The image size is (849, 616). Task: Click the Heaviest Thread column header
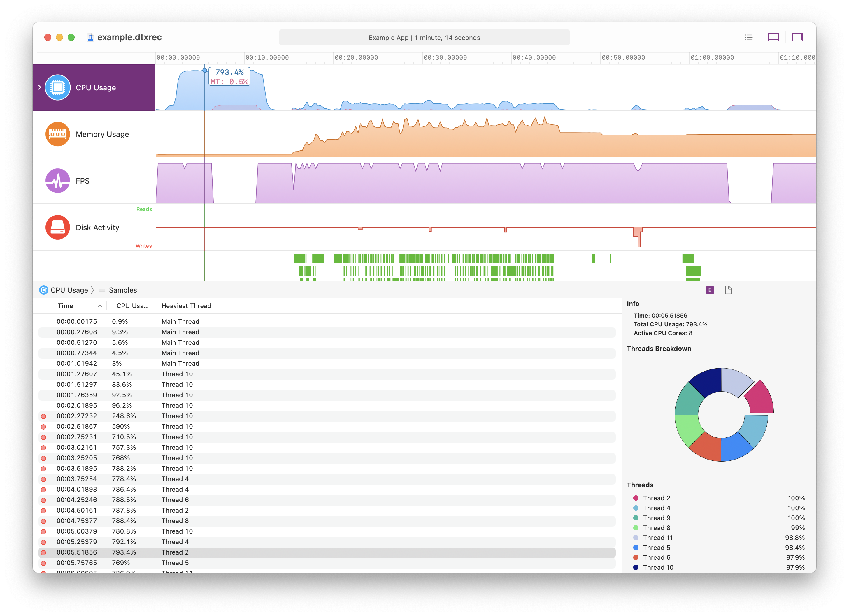(186, 306)
